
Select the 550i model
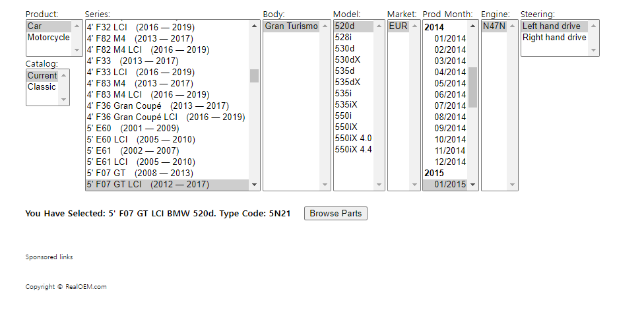click(x=354, y=116)
